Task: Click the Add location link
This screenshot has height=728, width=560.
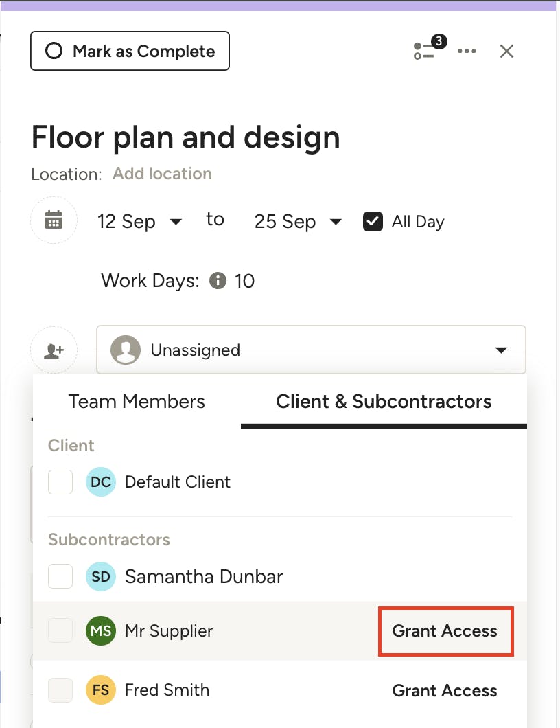Action: pos(162,174)
